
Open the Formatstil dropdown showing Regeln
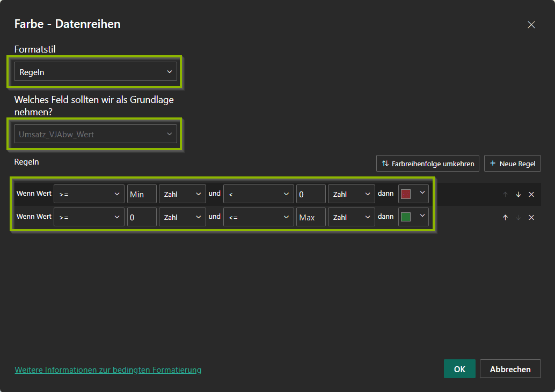95,71
